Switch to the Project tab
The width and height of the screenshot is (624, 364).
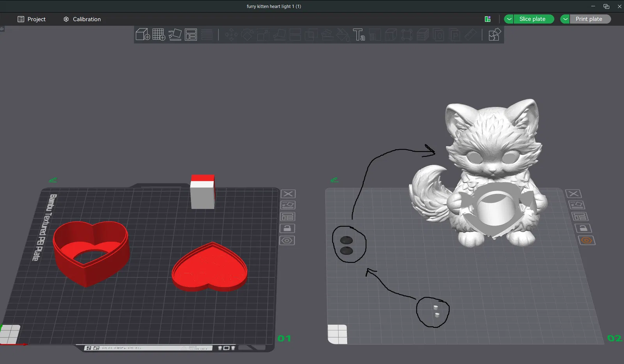click(32, 19)
